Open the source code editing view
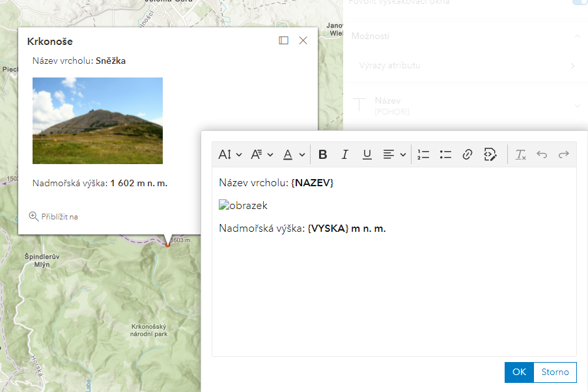588x392 pixels. pos(490,154)
